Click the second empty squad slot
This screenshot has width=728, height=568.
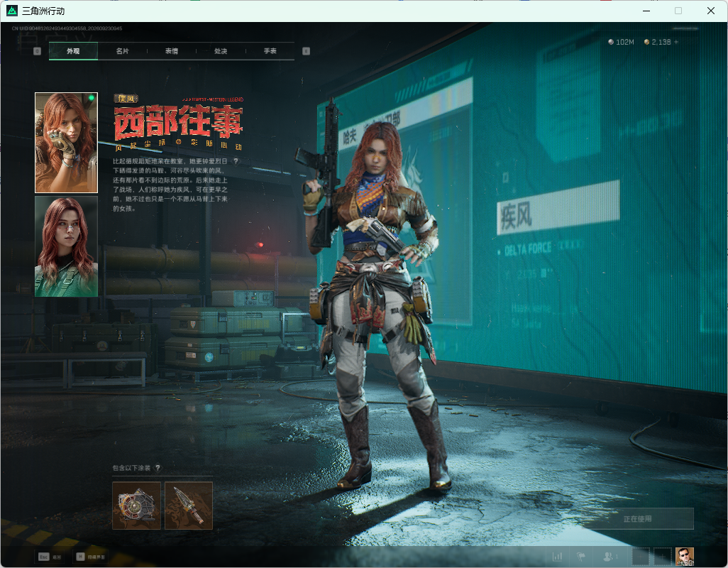(663, 556)
